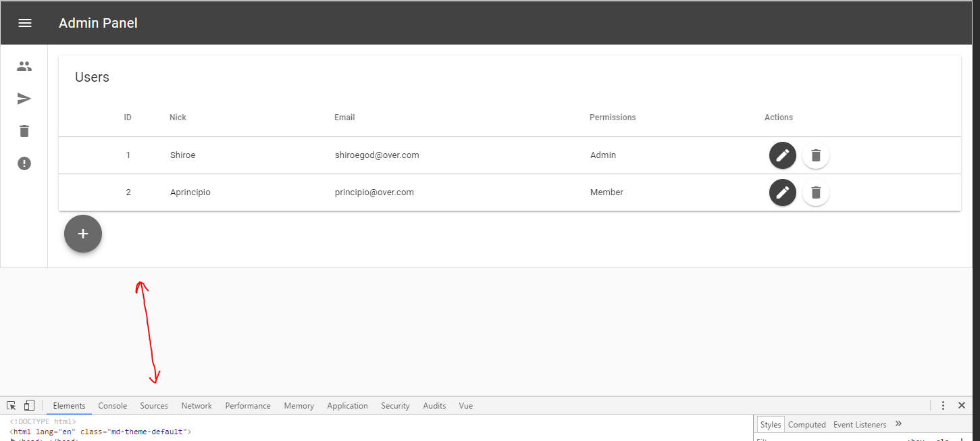Click the add user plus button

point(82,233)
